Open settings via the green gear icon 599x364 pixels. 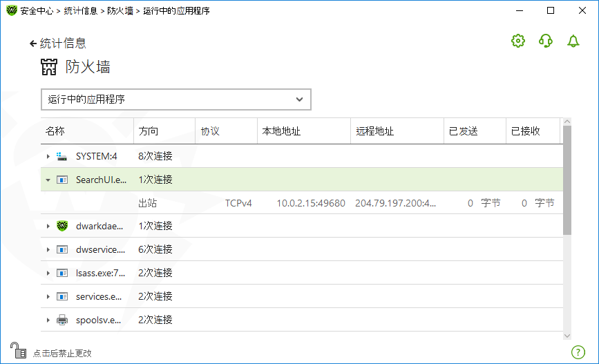pyautogui.click(x=518, y=41)
